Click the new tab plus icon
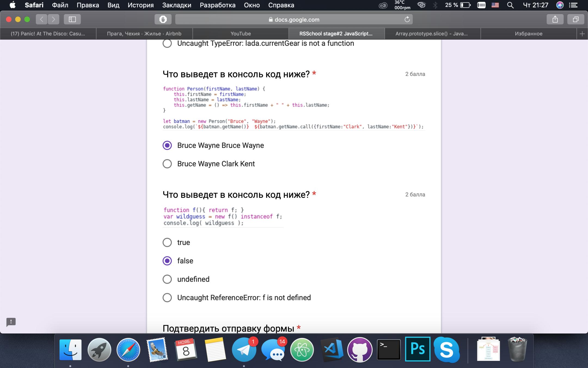Viewport: 588px width, 368px height. coord(582,34)
